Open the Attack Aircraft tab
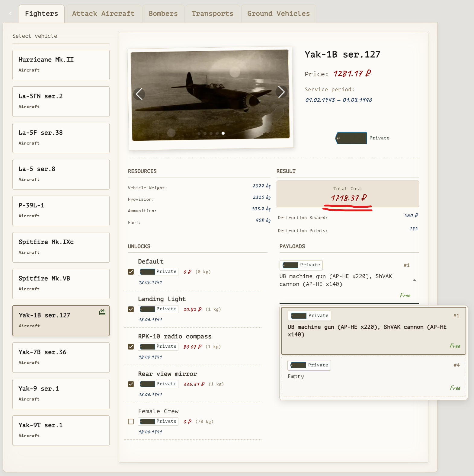This screenshot has height=476, width=474. click(x=103, y=14)
